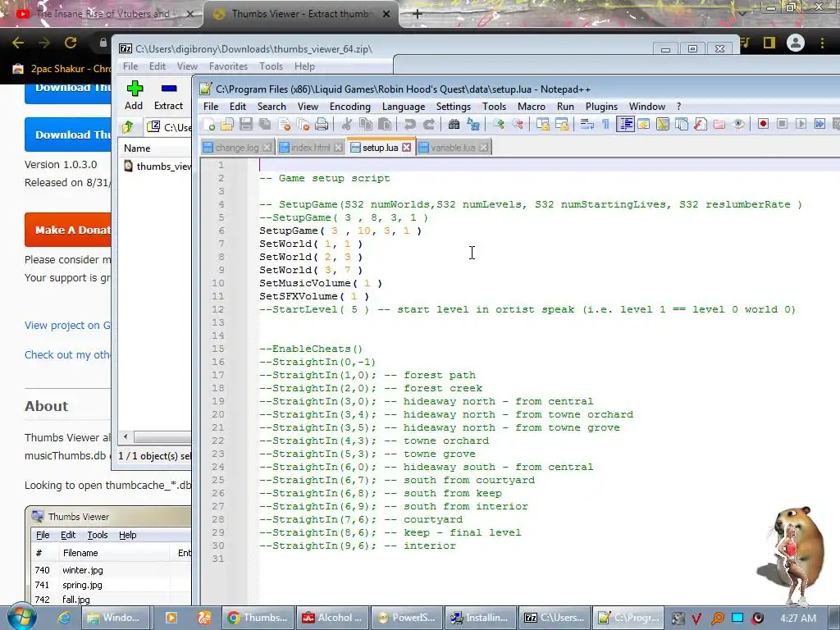Click the up-folder icon in 7-Zip

128,127
